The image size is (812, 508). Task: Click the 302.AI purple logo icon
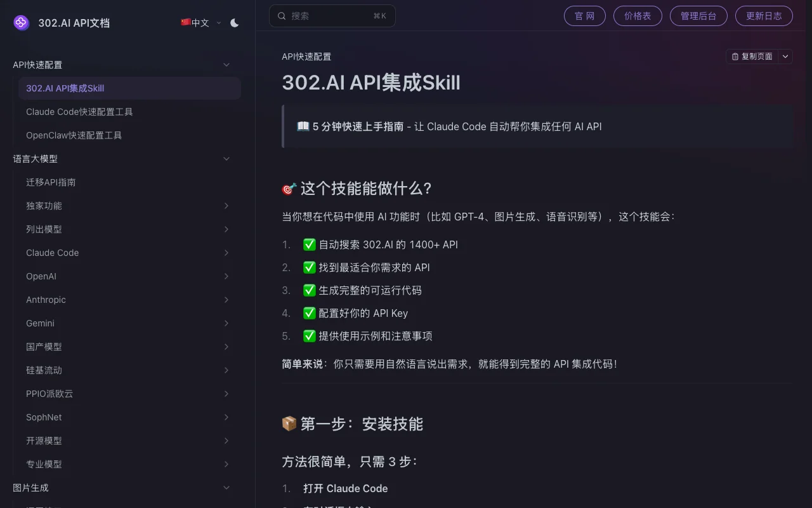(22, 23)
